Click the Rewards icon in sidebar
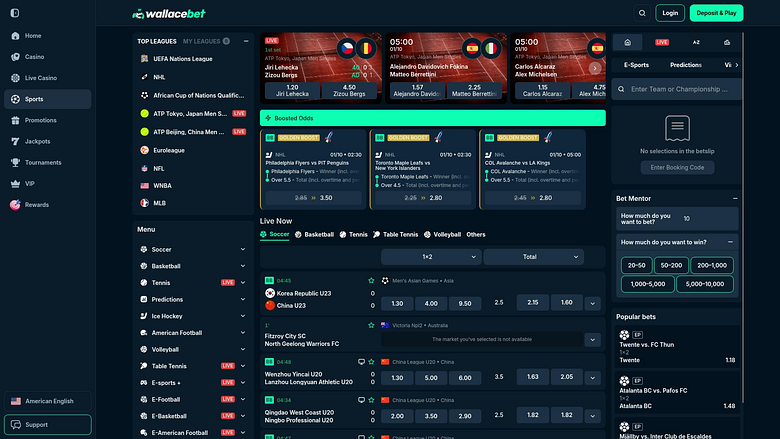The image size is (780, 439). click(x=15, y=205)
